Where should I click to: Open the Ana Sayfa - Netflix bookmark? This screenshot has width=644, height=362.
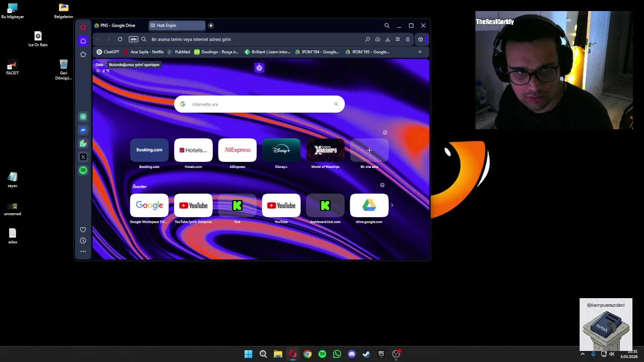click(x=143, y=52)
